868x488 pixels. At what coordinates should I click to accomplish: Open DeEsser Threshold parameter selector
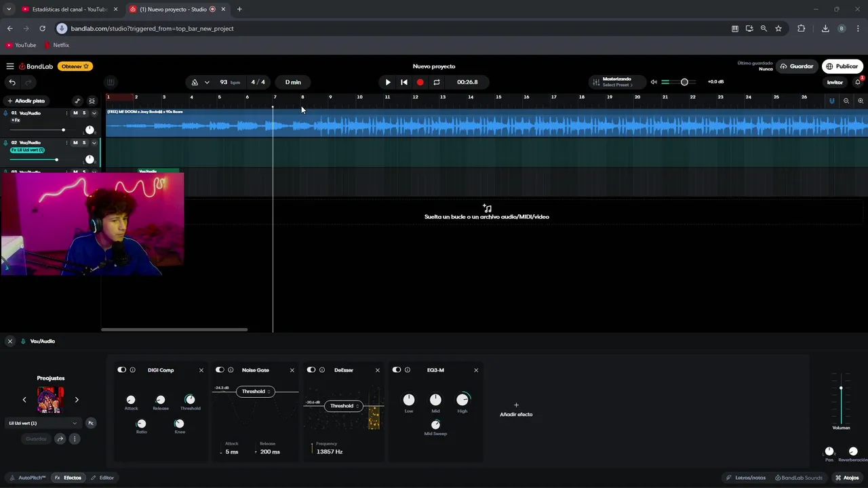344,406
